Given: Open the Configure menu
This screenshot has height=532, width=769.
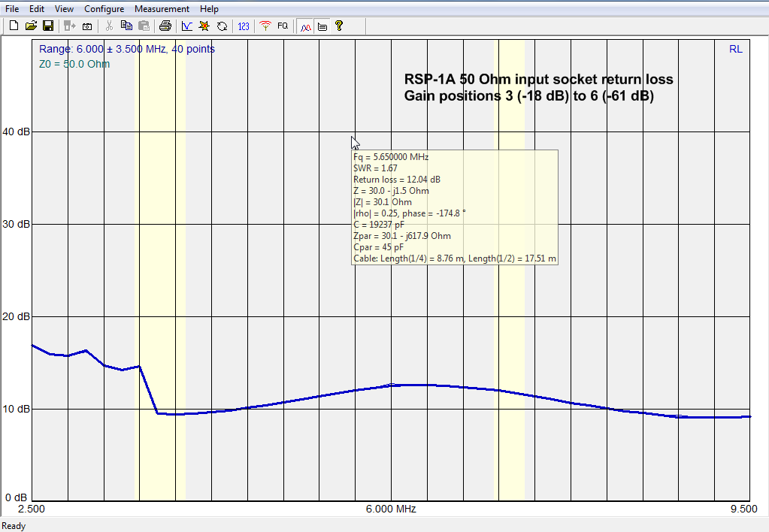Looking at the screenshot, I should coord(104,9).
